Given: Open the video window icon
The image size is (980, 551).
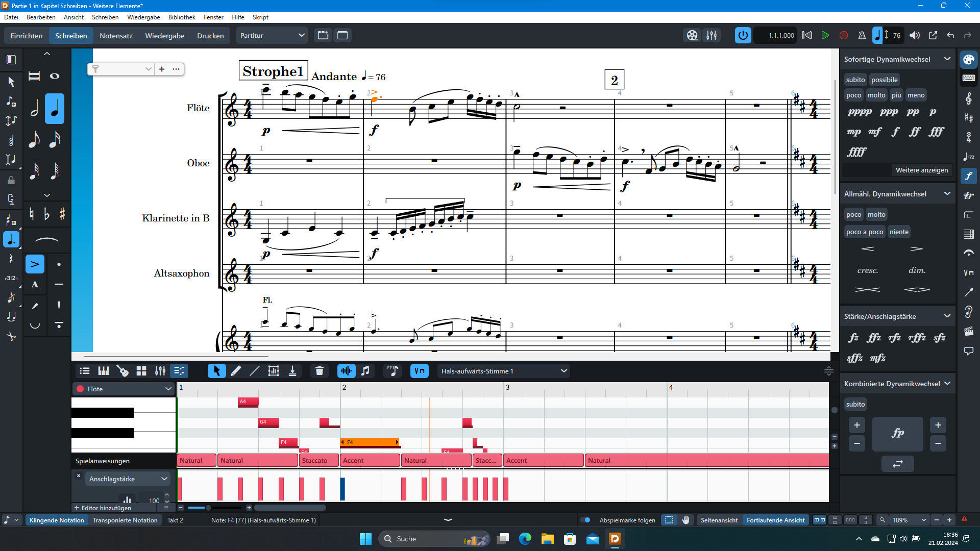Looking at the screenshot, I should 692,35.
